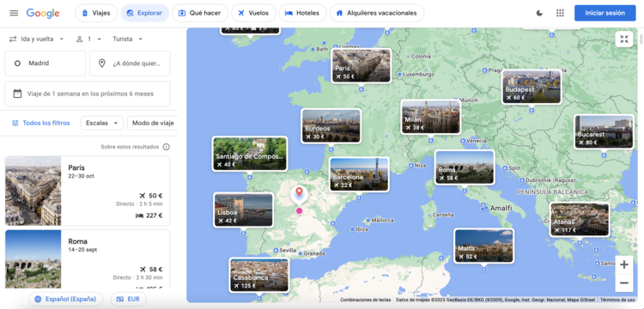The height and width of the screenshot is (309, 644).
Task: Toggle dark mode moon icon
Action: coord(539,13)
